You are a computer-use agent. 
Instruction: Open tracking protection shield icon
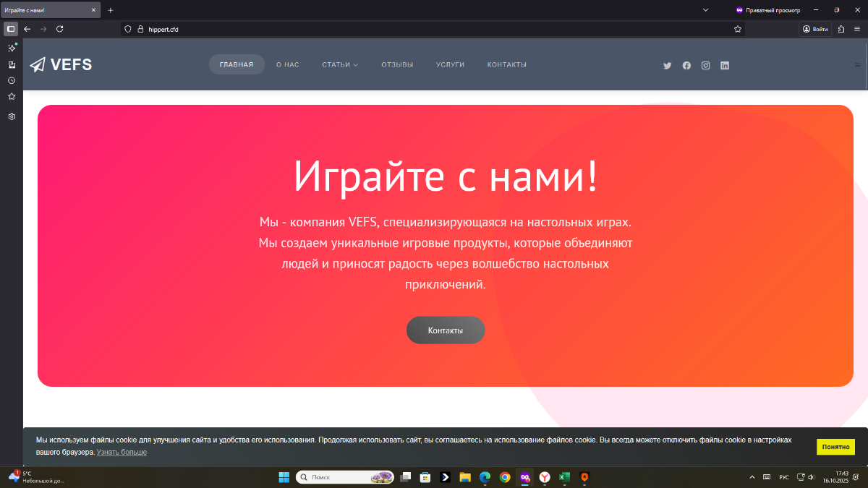pos(128,29)
